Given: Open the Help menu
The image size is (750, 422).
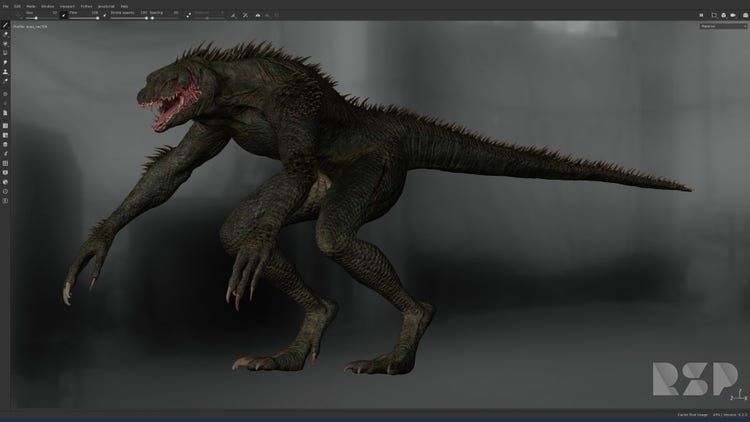Looking at the screenshot, I should coord(124,5).
